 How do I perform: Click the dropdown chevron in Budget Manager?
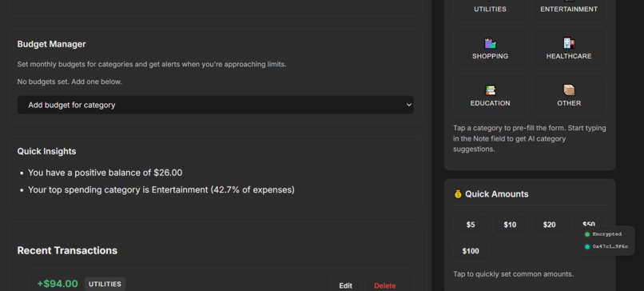click(x=408, y=105)
